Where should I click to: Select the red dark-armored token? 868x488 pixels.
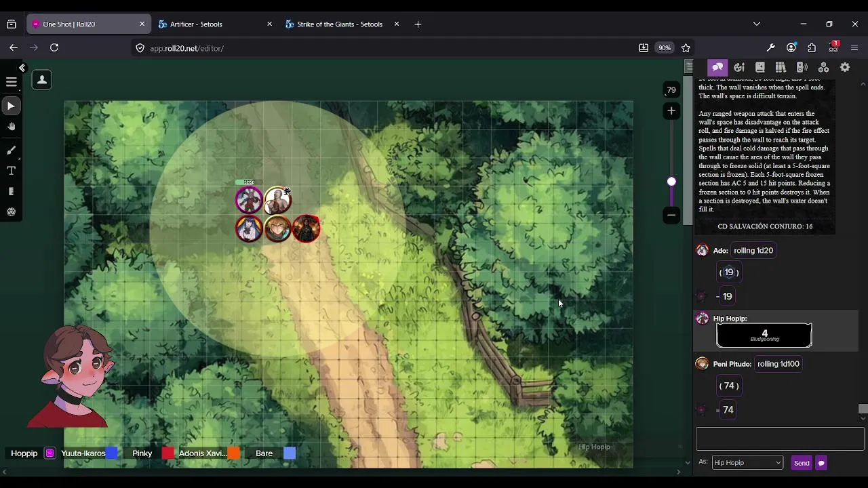[306, 228]
